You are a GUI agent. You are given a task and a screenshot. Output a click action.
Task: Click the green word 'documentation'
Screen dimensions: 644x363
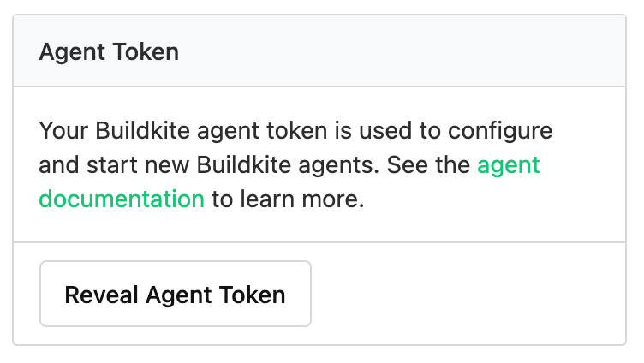click(122, 199)
